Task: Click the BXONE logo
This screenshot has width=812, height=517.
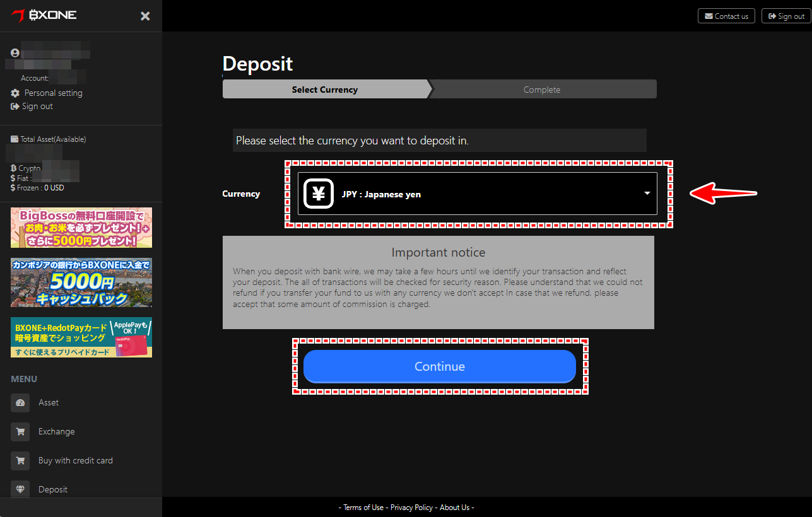Action: [44, 15]
